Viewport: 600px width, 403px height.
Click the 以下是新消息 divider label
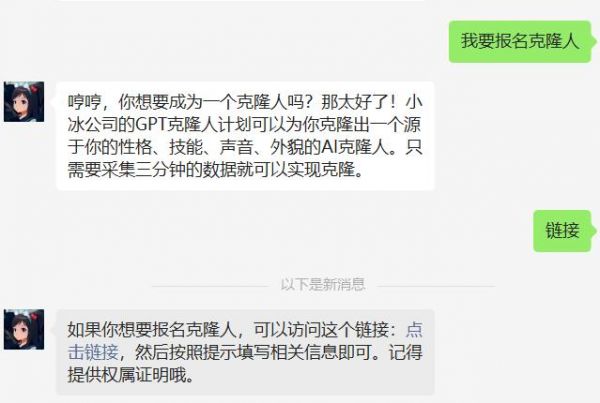323,284
